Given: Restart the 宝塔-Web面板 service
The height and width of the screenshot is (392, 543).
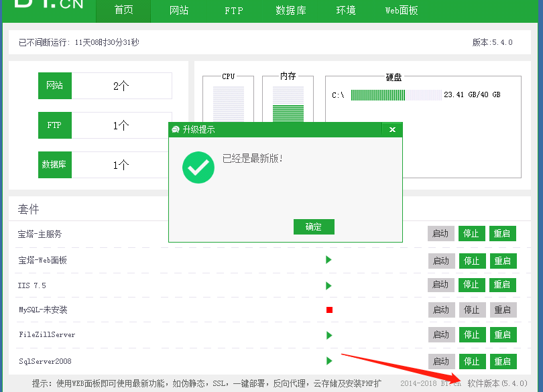Looking at the screenshot, I should [503, 261].
